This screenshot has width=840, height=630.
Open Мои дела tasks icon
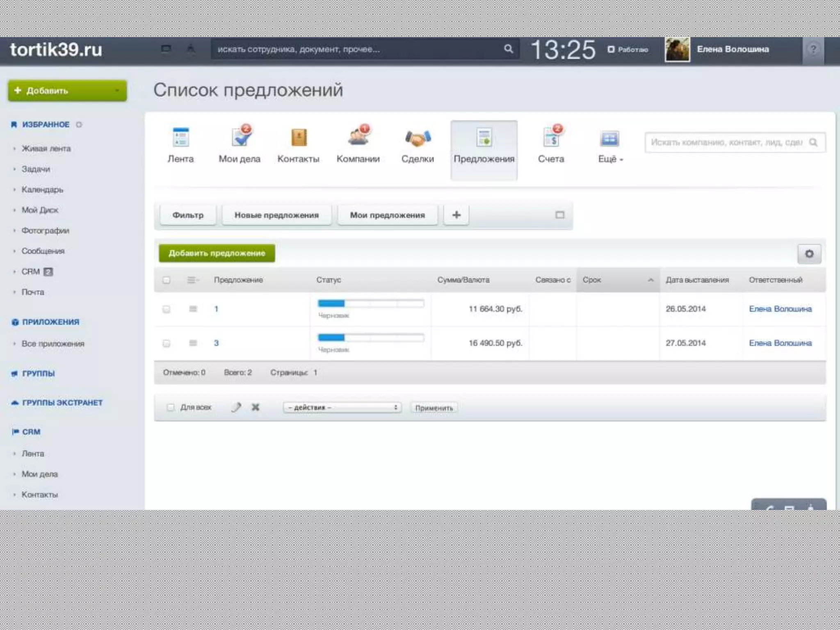pyautogui.click(x=240, y=138)
